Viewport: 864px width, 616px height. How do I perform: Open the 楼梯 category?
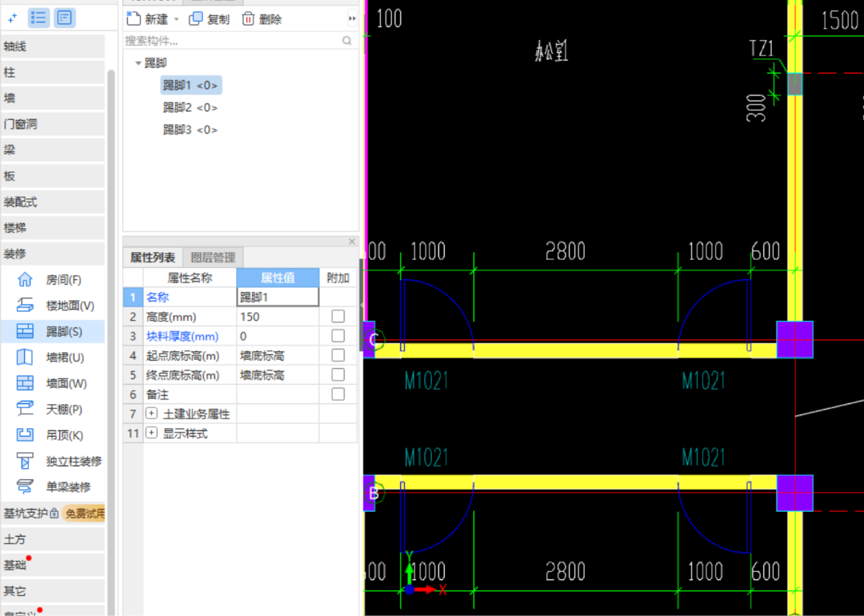[x=53, y=227]
